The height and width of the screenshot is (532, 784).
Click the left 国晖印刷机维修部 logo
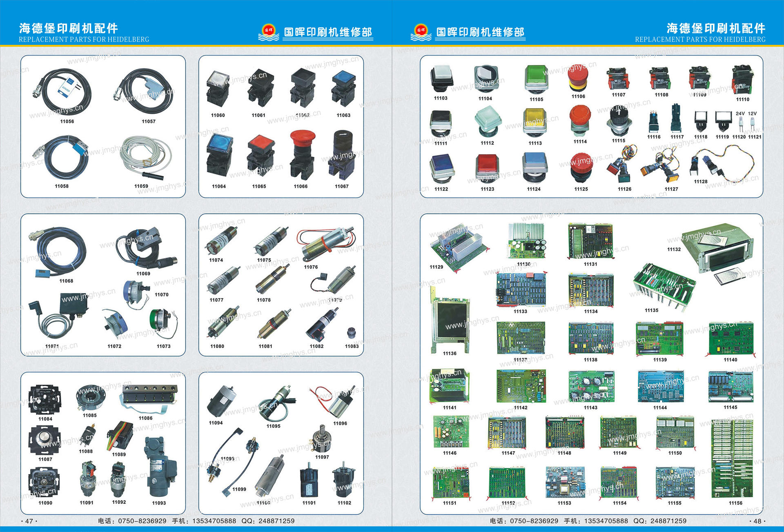(316, 32)
